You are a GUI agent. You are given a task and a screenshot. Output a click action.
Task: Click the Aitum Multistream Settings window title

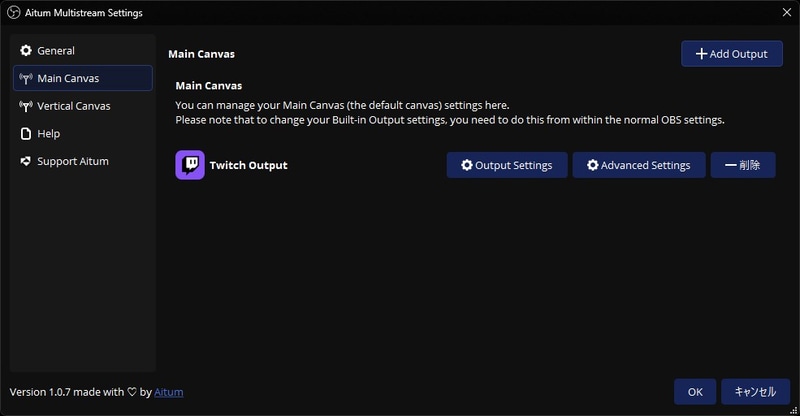(x=84, y=13)
